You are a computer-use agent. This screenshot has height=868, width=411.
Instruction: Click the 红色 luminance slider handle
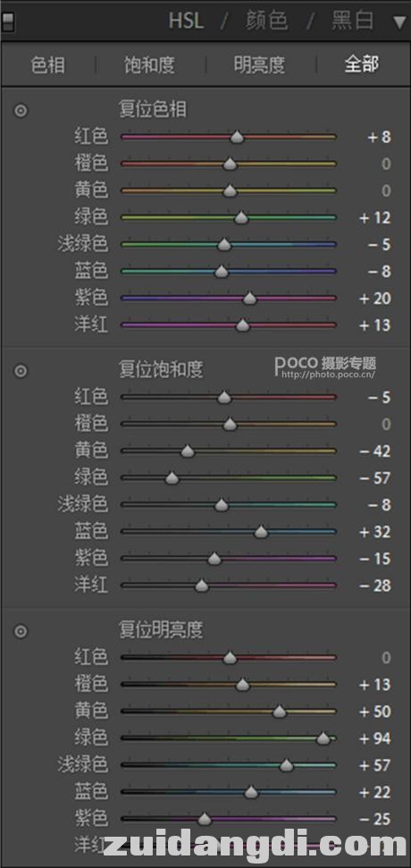coord(231,658)
